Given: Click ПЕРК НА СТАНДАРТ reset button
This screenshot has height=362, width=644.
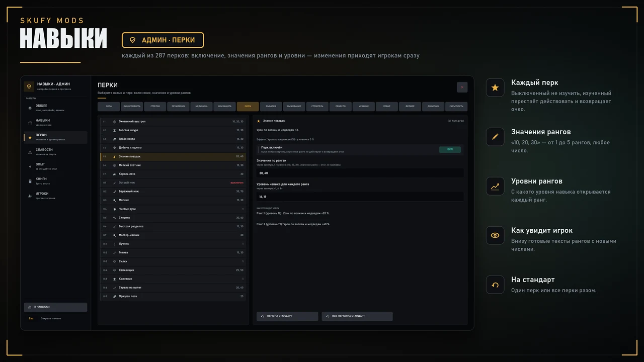Looking at the screenshot, I should (287, 316).
